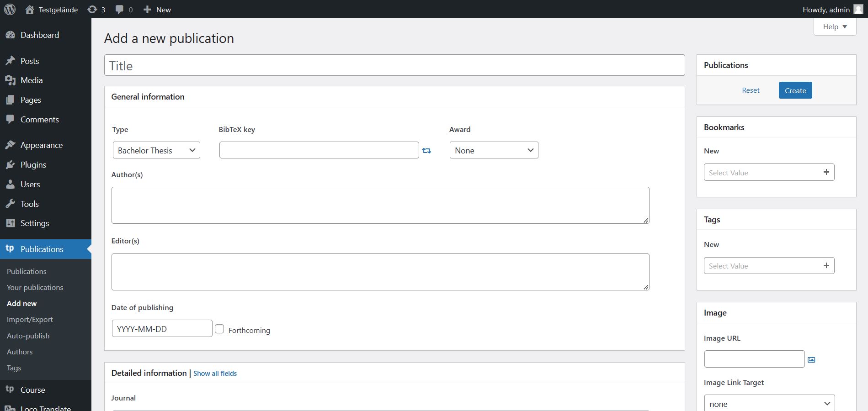The width and height of the screenshot is (868, 411).
Task: Add new tag with plus icon
Action: pos(826,265)
